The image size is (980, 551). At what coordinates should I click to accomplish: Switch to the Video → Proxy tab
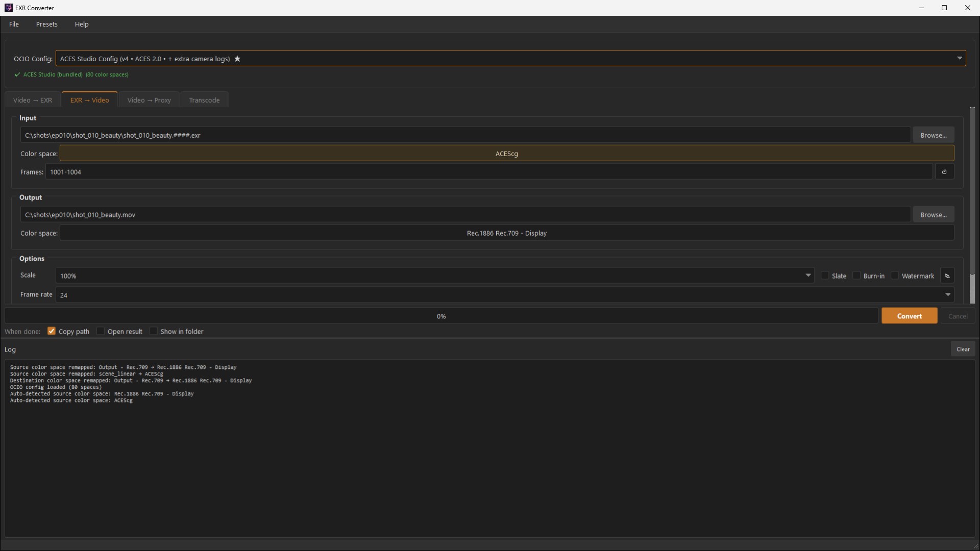(x=149, y=100)
